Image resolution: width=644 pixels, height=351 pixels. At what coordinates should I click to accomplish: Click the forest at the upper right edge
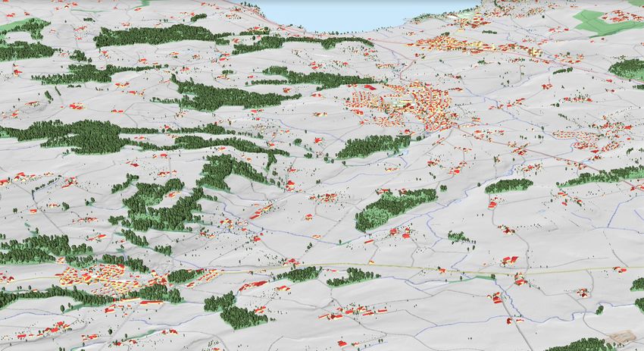coord(627,68)
